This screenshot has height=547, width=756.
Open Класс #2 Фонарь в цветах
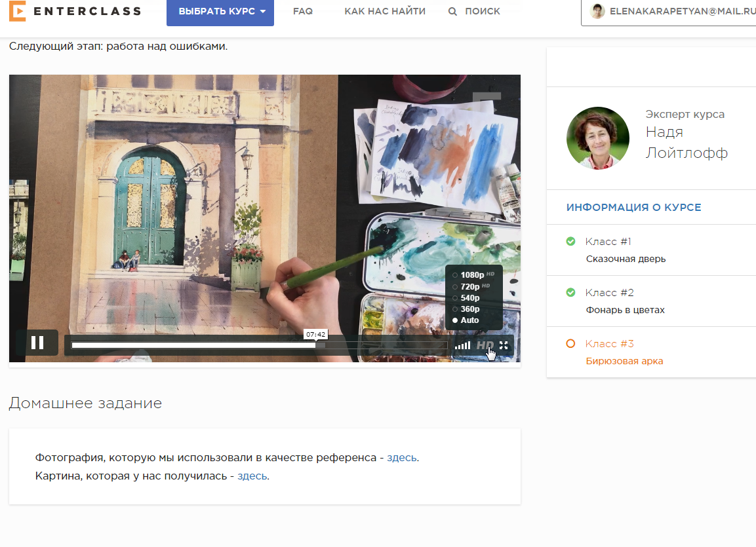[x=651, y=301]
